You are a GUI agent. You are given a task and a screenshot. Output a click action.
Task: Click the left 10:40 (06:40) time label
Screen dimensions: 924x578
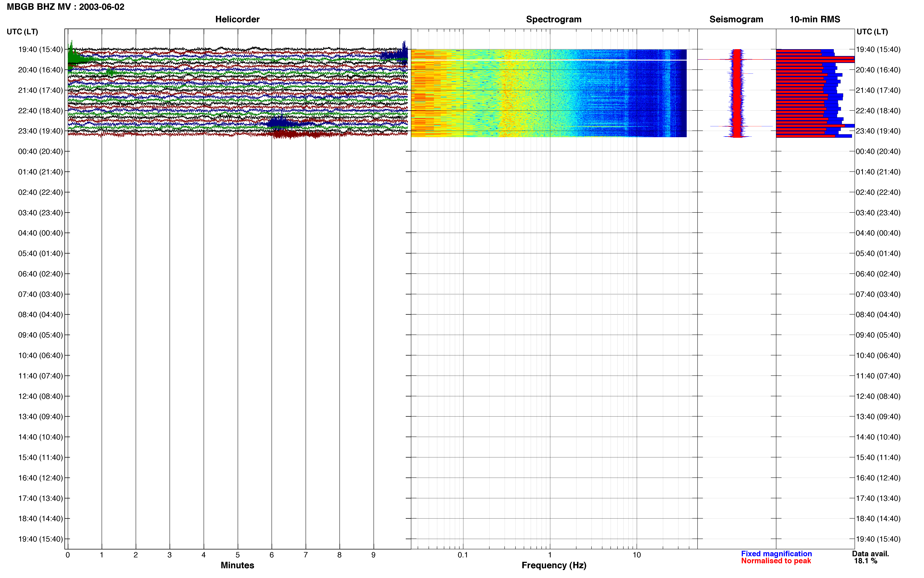tap(41, 356)
